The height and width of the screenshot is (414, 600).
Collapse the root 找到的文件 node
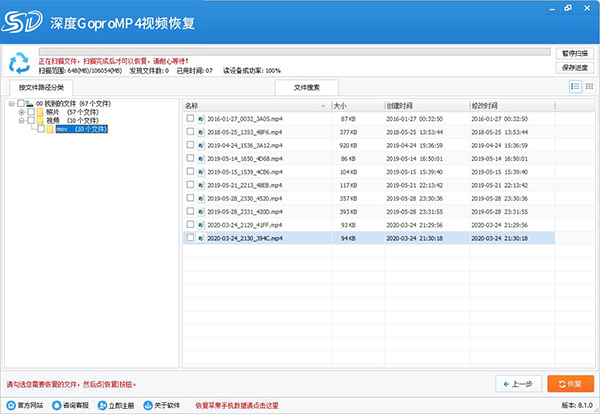pos(10,102)
